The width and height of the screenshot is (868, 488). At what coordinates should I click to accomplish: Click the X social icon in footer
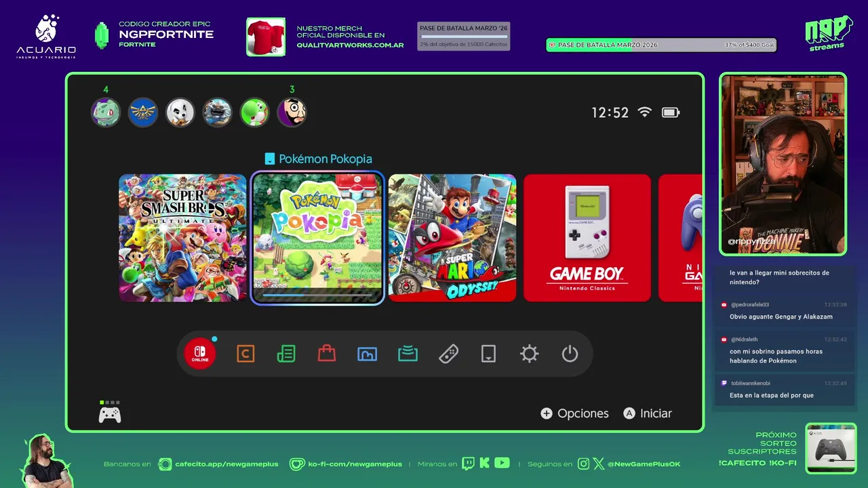coord(599,464)
